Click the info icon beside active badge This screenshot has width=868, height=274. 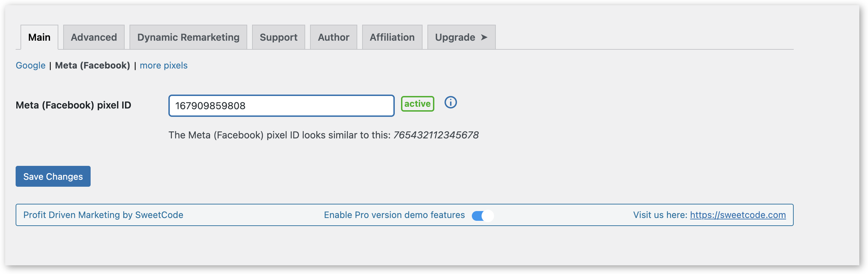(x=451, y=103)
